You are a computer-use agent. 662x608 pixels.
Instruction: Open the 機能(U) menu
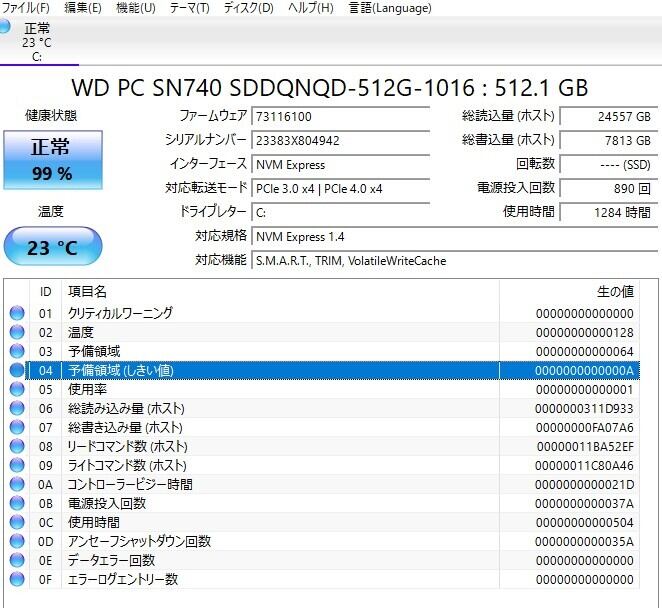[135, 8]
